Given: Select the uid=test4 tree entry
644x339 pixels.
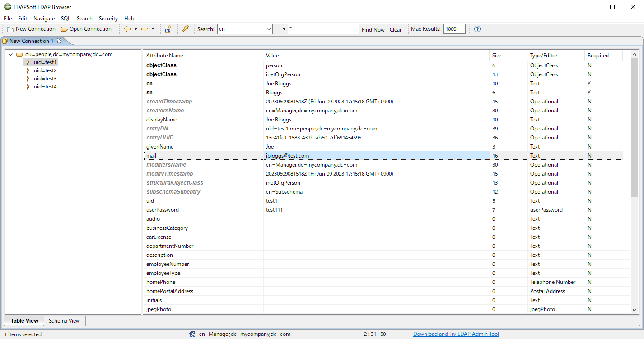Looking at the screenshot, I should 45,86.
